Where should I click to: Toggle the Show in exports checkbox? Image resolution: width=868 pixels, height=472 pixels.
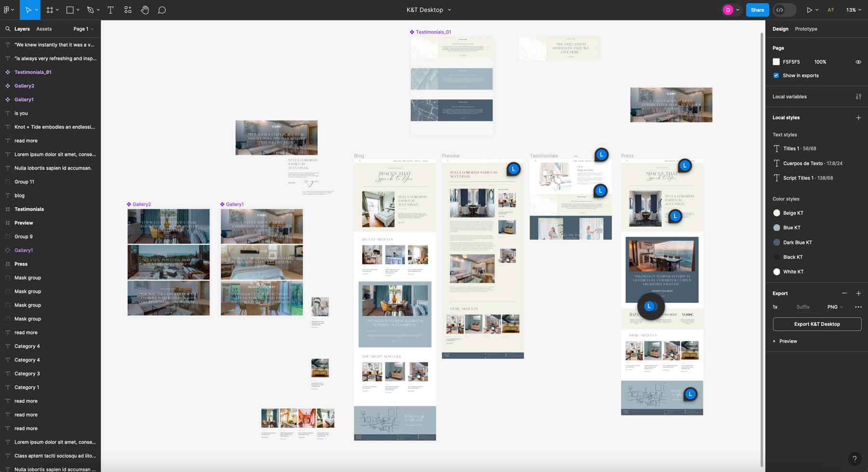[776, 75]
